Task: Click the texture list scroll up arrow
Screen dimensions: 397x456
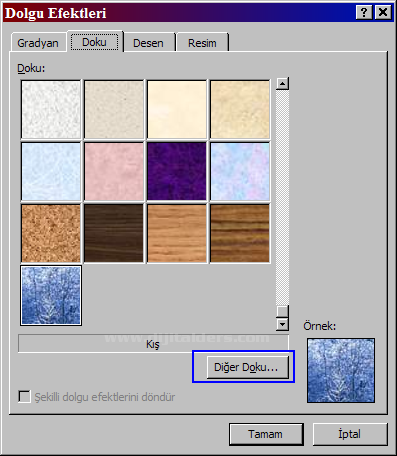Action: (x=282, y=84)
